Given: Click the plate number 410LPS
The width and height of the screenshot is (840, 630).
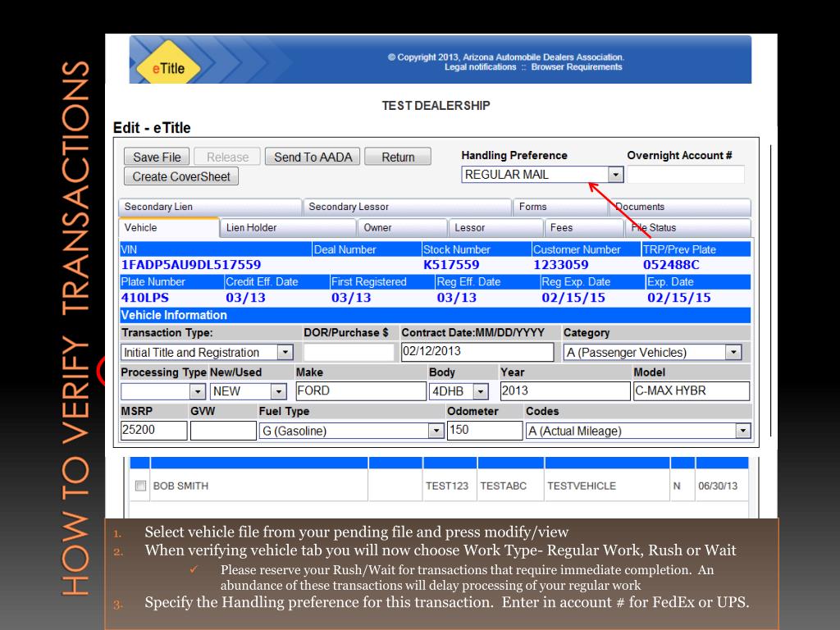Looking at the screenshot, I should 144,298.
